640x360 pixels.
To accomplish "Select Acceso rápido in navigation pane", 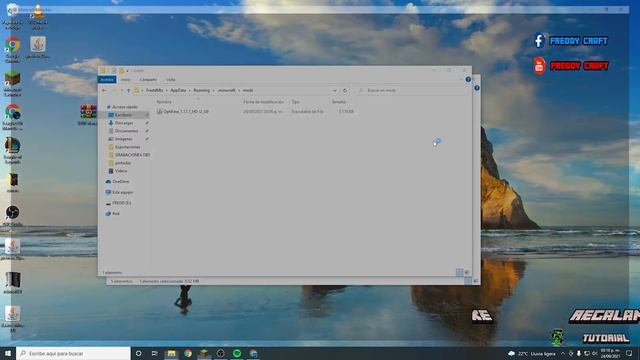I will point(125,107).
